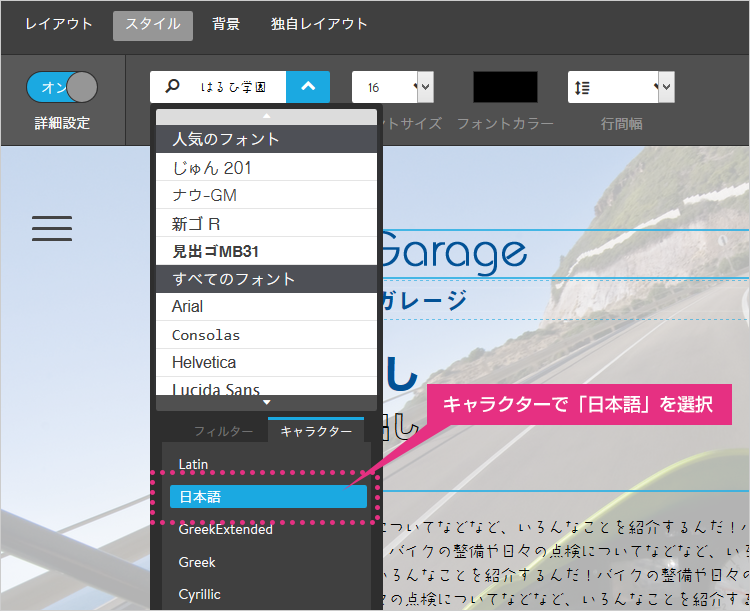The image size is (750, 611).
Task: Select the スタイル tab
Action: click(153, 26)
